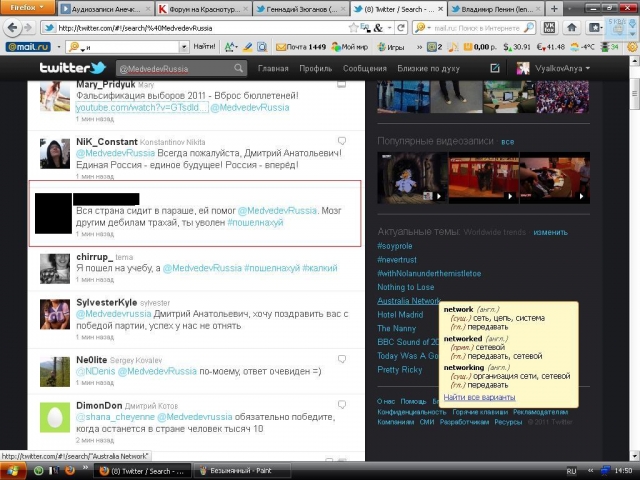The image size is (640, 480).
Task: Click the conversation bubble on DimonDon tweet
Action: click(342, 404)
